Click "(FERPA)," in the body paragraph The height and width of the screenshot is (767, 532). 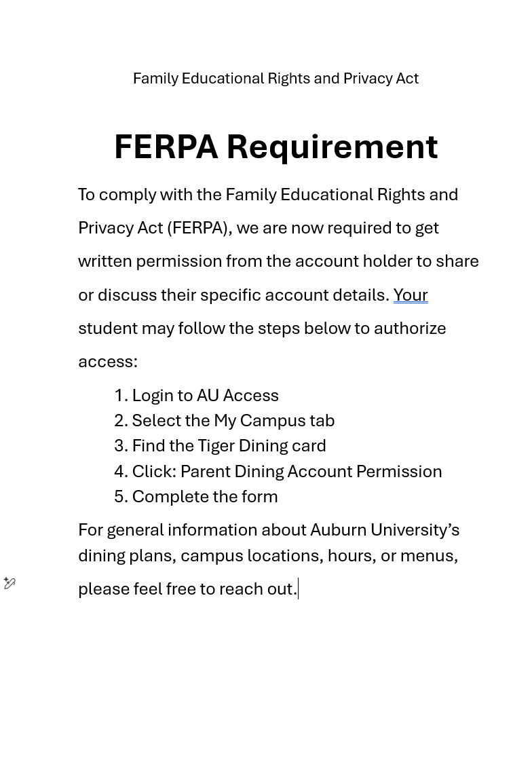[199, 227]
